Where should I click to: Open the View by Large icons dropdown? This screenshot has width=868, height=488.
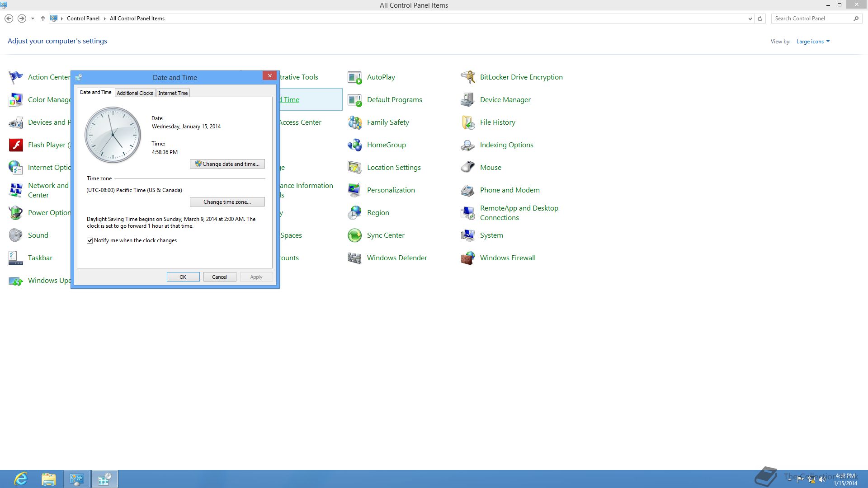(x=813, y=42)
